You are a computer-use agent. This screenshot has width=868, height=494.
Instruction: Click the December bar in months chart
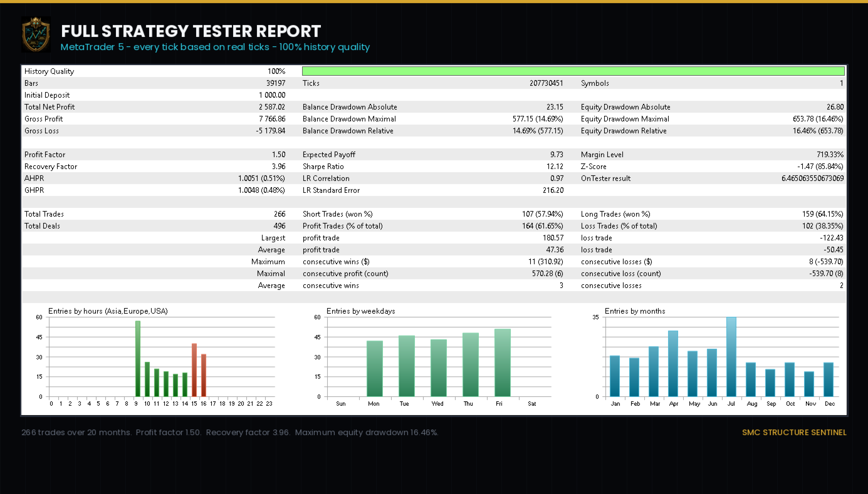829,379
